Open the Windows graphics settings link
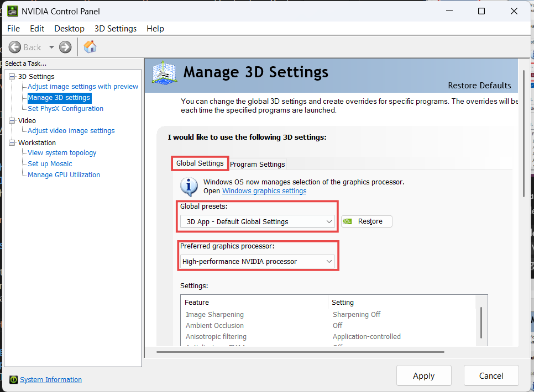534x392 pixels. [x=264, y=191]
